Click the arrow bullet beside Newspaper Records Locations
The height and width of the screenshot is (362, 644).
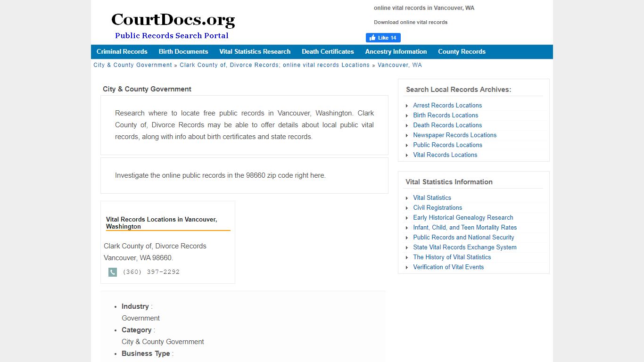(x=407, y=135)
